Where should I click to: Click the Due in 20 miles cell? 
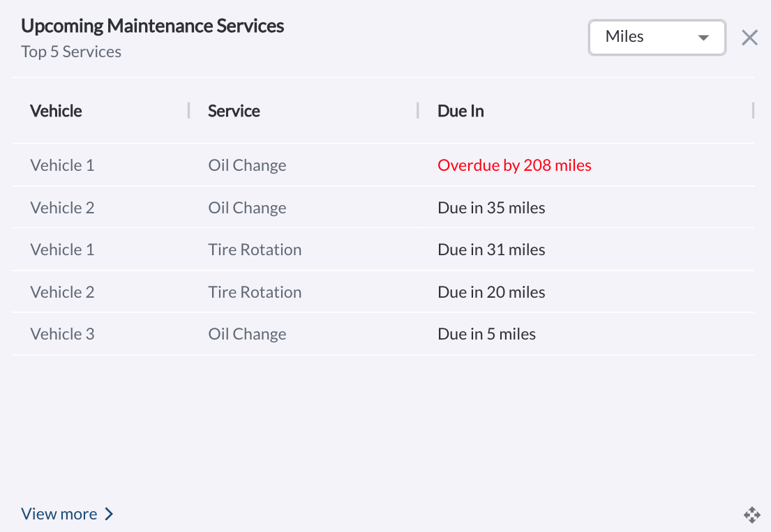coord(491,292)
